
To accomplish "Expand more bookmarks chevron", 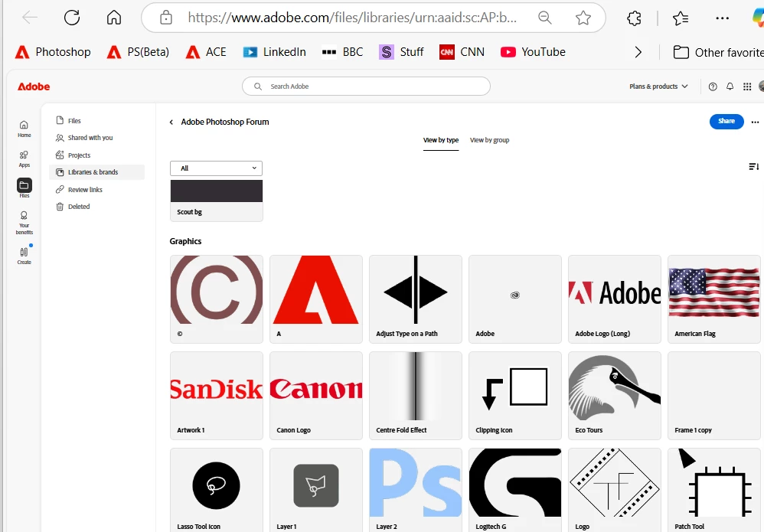I will click(x=638, y=52).
